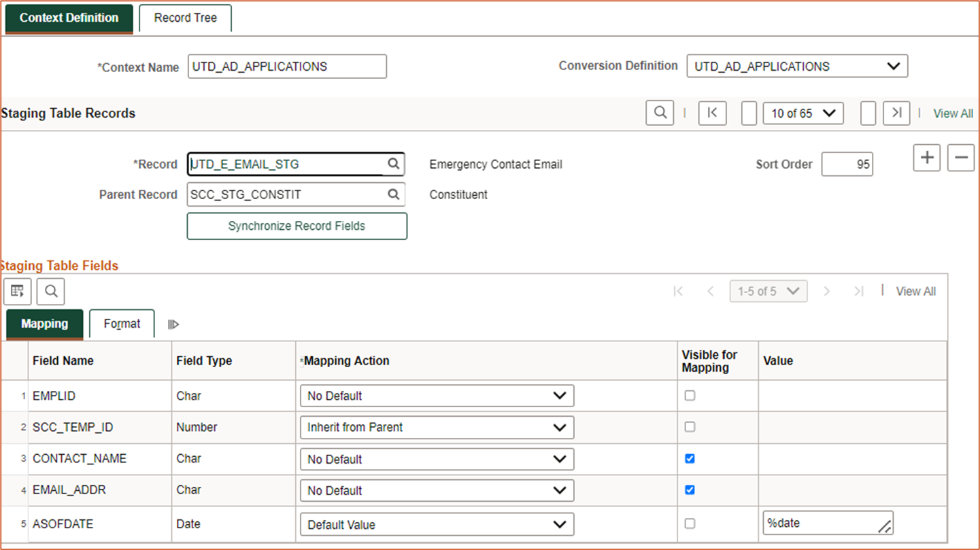Select the Format tab in fields grid

(x=122, y=324)
